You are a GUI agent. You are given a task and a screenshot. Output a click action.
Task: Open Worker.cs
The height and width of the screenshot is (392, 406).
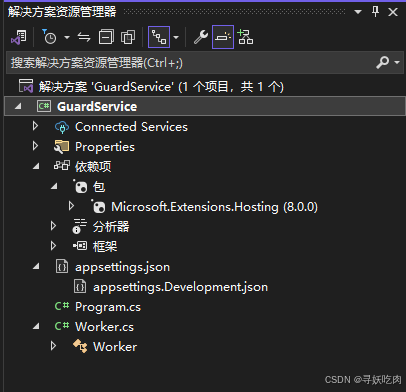pos(104,327)
